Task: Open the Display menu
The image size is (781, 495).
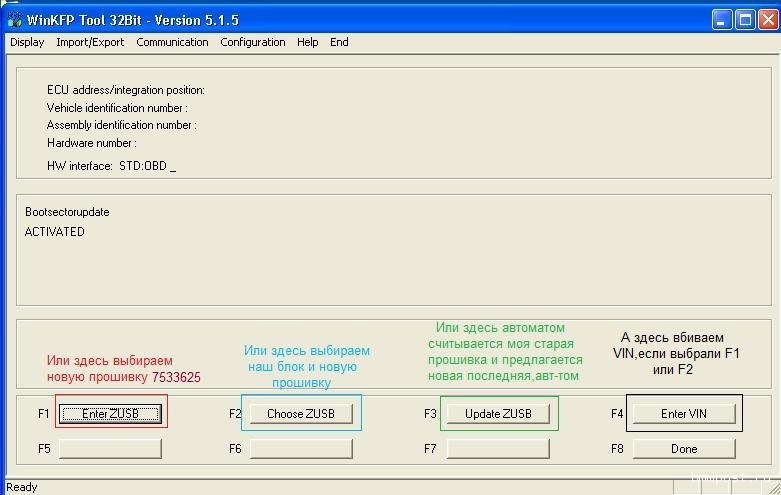Action: pos(27,42)
